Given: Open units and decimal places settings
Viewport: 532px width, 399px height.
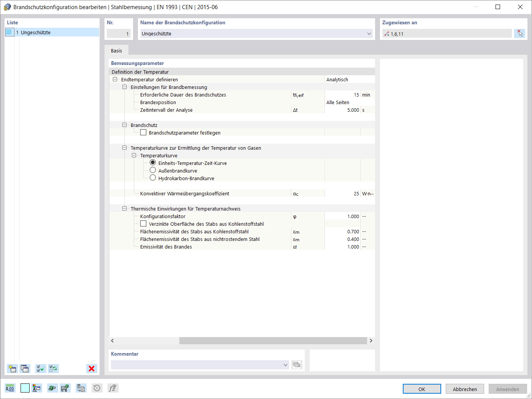Looking at the screenshot, I should coord(10,388).
